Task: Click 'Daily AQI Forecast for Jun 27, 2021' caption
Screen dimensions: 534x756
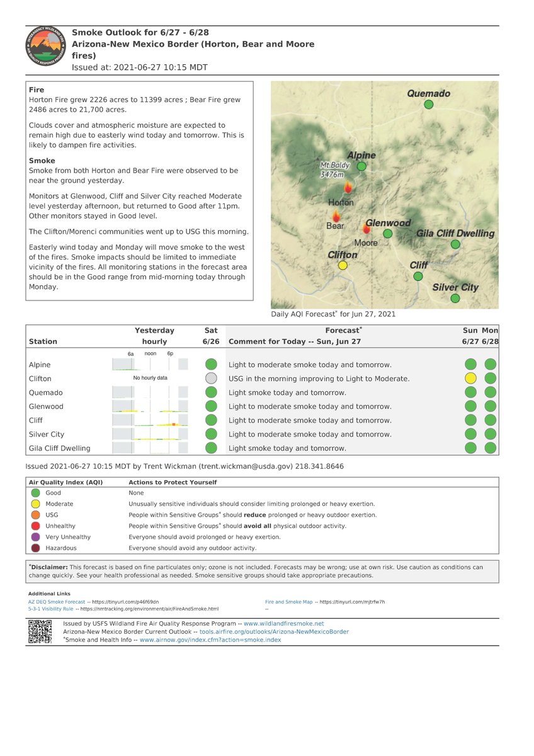Action: (333, 314)
